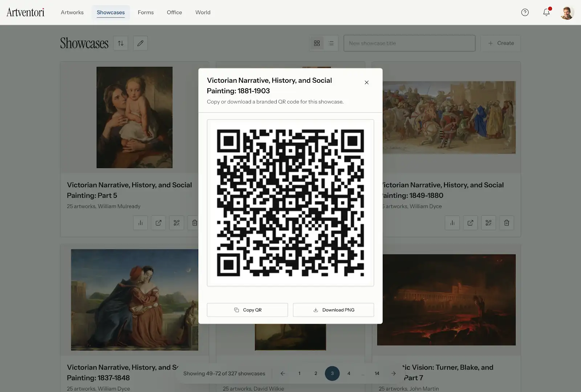Open Victorian Narrative Painting: Part 5 title

coord(129,190)
